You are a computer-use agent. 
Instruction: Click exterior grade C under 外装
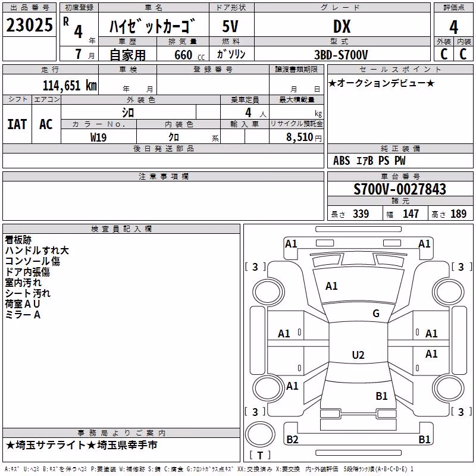click(x=444, y=54)
